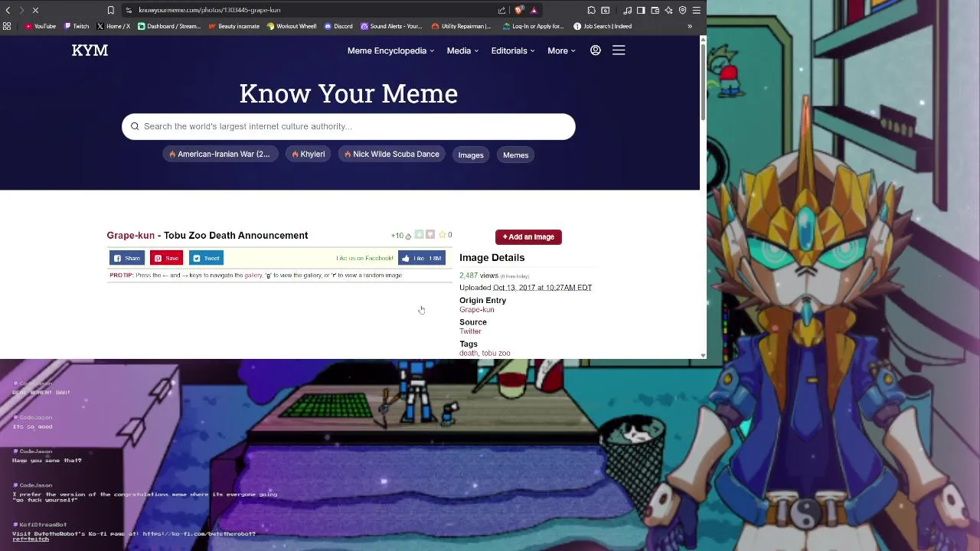The height and width of the screenshot is (551, 980).
Task: Click the Images pill button
Action: (471, 155)
